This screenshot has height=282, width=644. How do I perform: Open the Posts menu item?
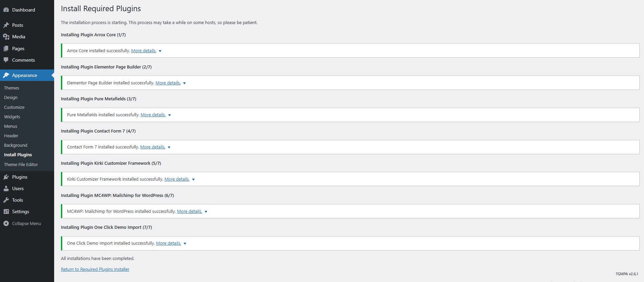click(x=27, y=25)
